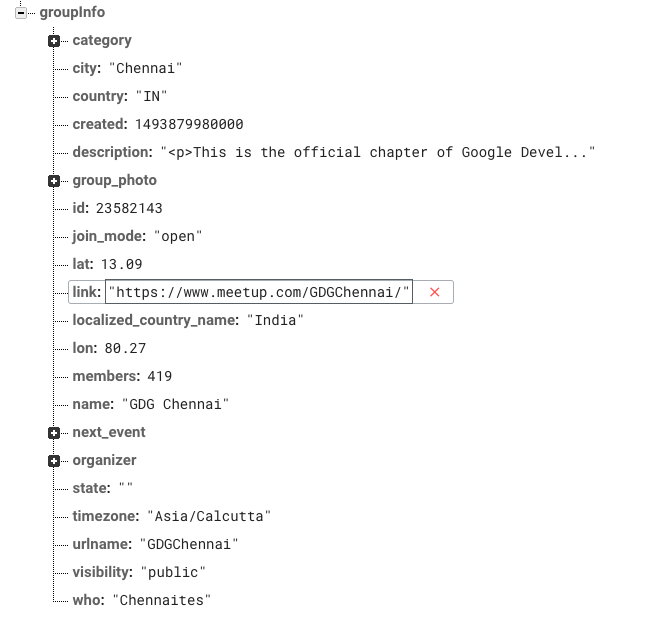
Task: Select the visibility value "public"
Action: [x=176, y=572]
